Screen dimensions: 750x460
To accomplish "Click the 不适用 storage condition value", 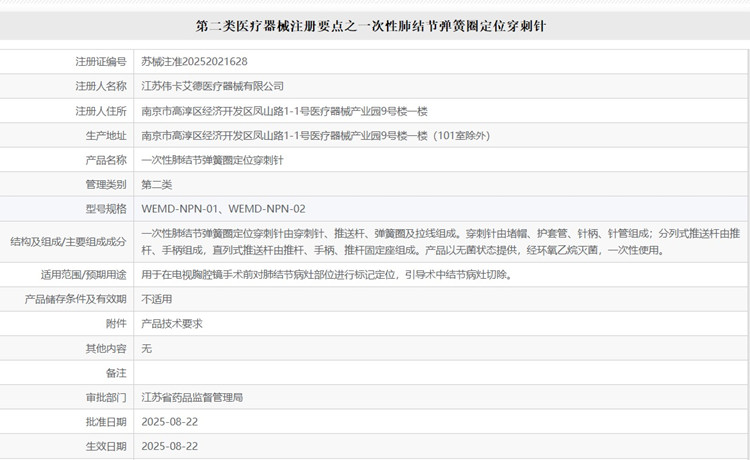I will pos(157,298).
